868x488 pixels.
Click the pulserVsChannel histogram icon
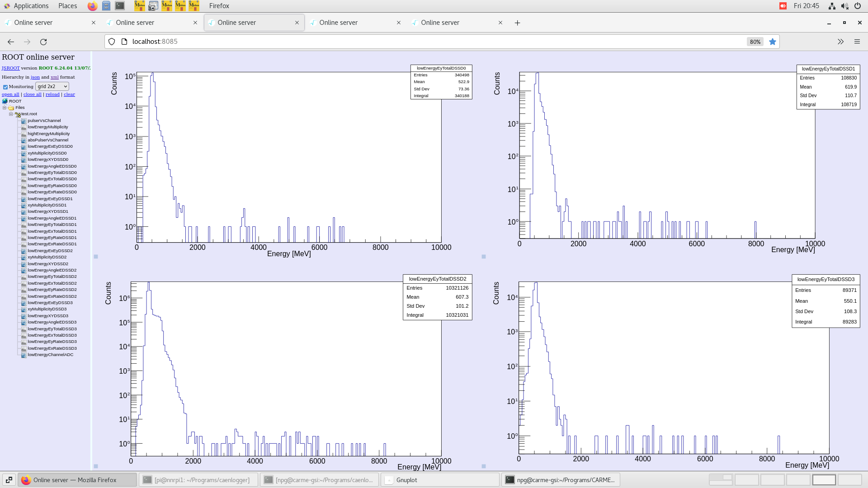[24, 121]
